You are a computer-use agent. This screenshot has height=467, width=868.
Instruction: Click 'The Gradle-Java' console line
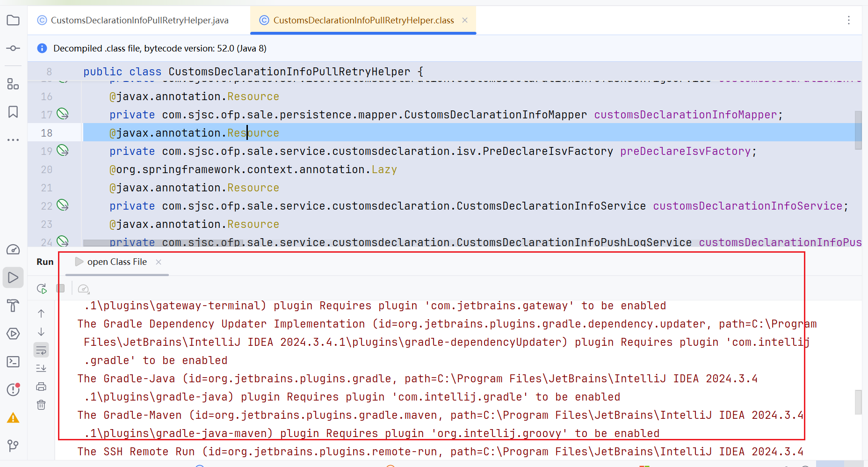pyautogui.click(x=417, y=379)
